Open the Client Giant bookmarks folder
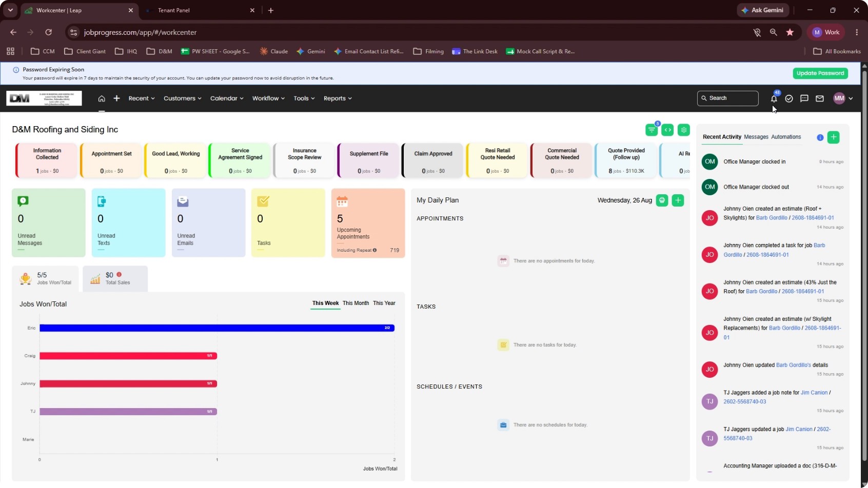The width and height of the screenshot is (868, 488). (85, 51)
